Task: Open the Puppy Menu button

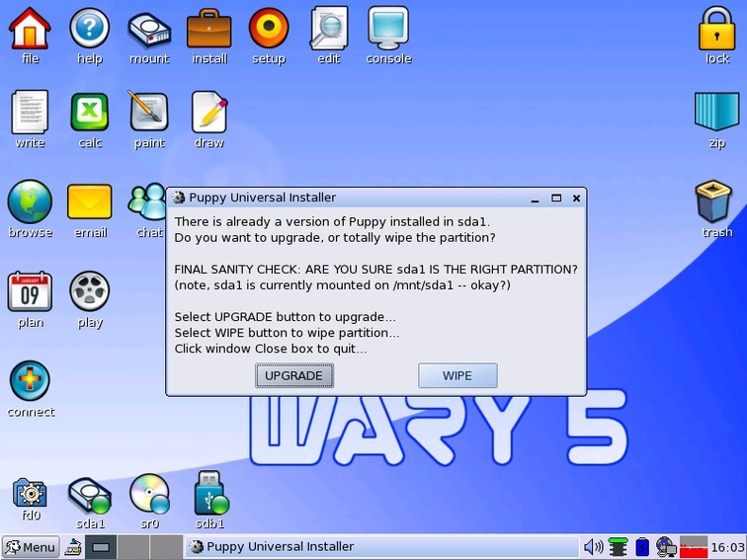Action: click(31, 547)
